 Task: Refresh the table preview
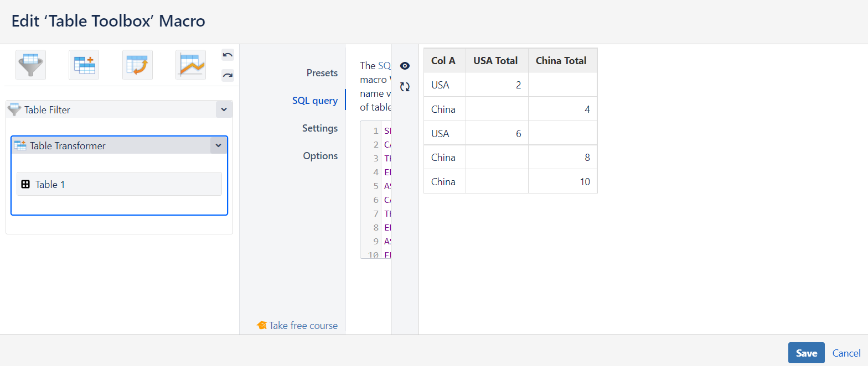[405, 87]
